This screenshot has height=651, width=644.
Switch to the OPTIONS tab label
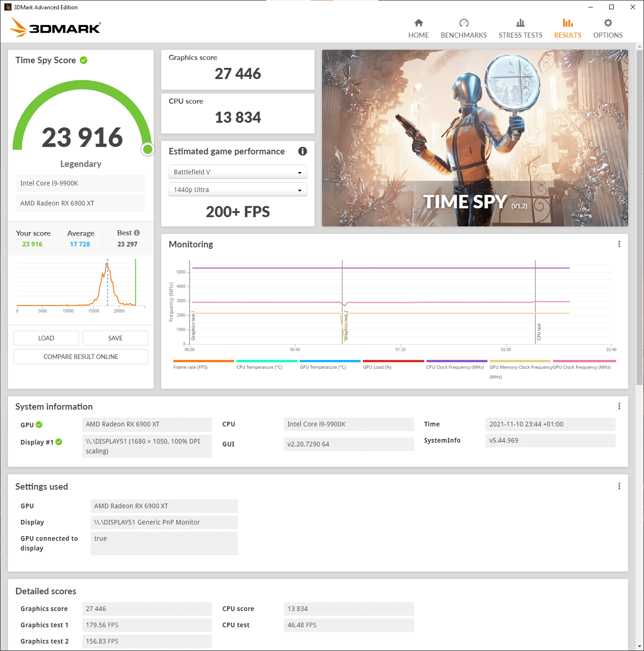coord(608,35)
